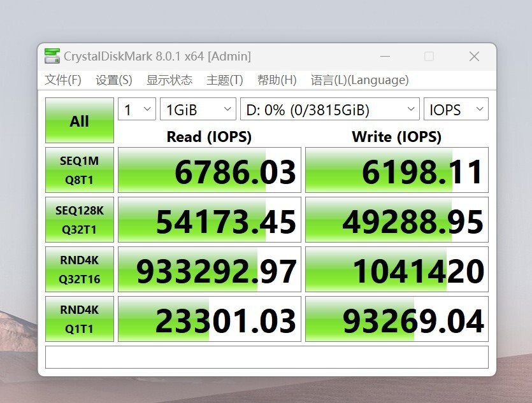This screenshot has height=403, width=532.
Task: Run the RND4K Q1T1 test
Action: click(80, 319)
